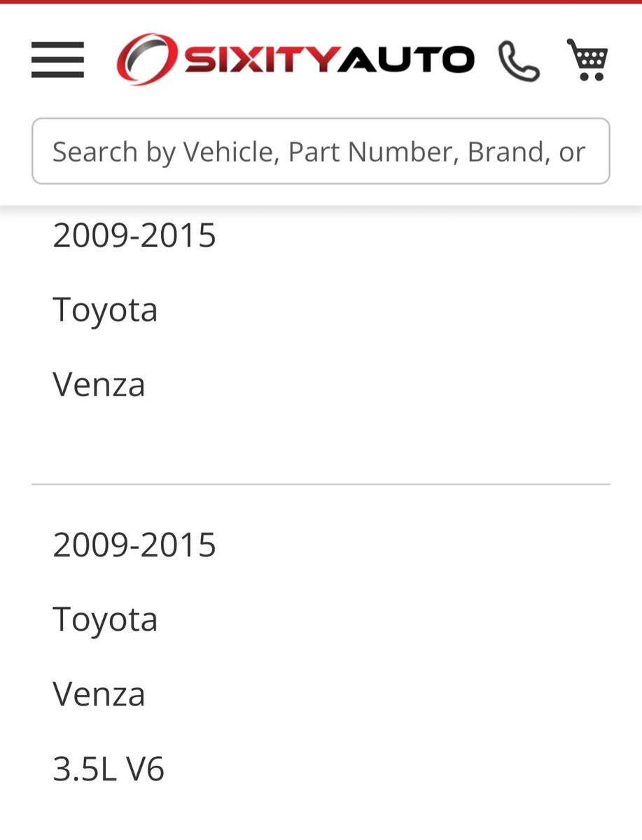The height and width of the screenshot is (840, 642).
Task: Click the divider line between fitment entries
Action: (321, 484)
